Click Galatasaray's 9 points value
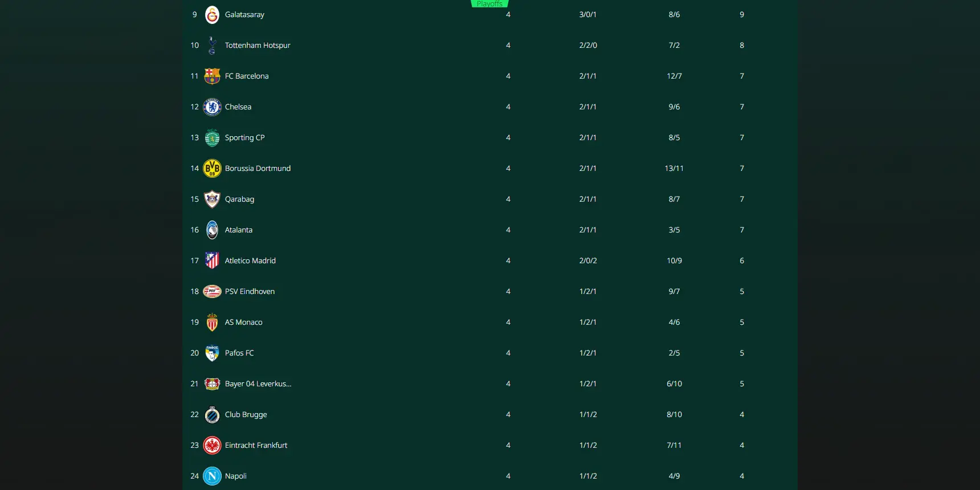The width and height of the screenshot is (980, 490). (x=742, y=15)
